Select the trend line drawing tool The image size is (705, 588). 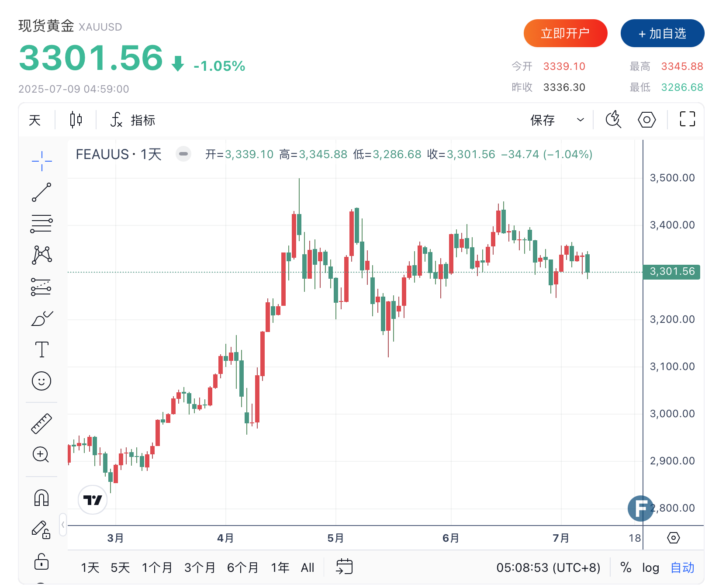tap(41, 192)
